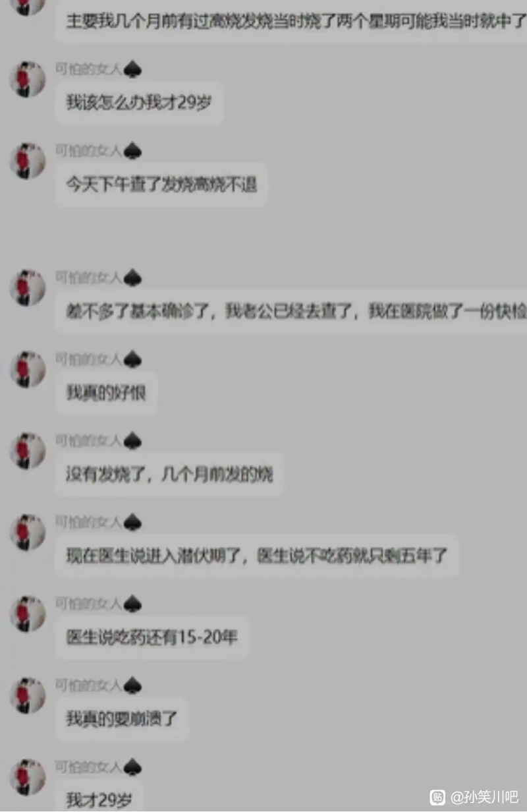Open avatar beside message 我该怎么办我才29岁

coord(27,80)
